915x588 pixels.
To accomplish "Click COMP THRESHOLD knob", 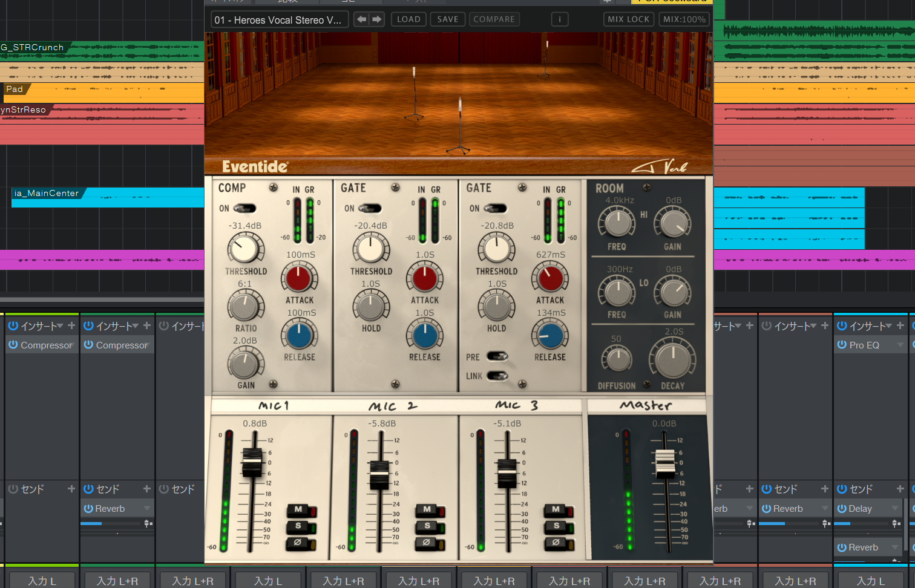I will click(245, 249).
